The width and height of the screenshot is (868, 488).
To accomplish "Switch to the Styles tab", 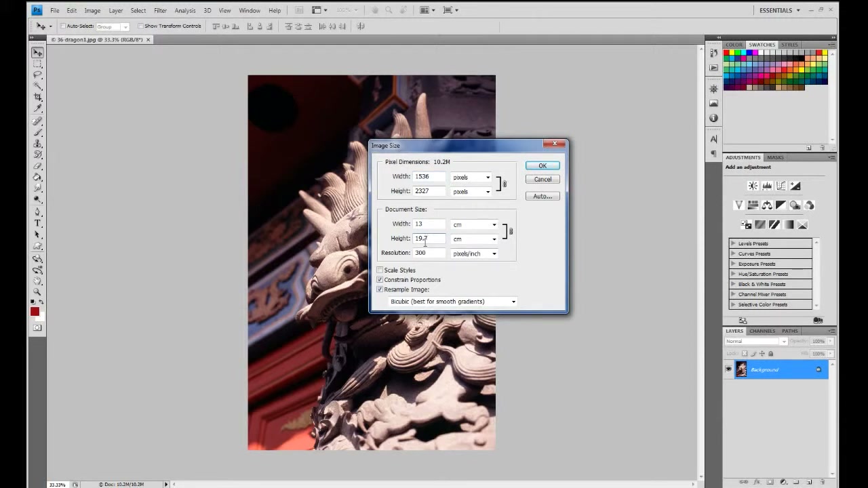I will pyautogui.click(x=789, y=45).
